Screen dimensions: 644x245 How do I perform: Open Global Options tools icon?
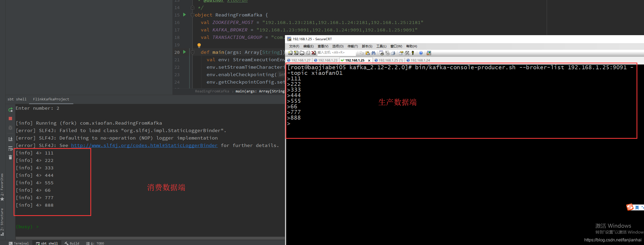click(407, 53)
